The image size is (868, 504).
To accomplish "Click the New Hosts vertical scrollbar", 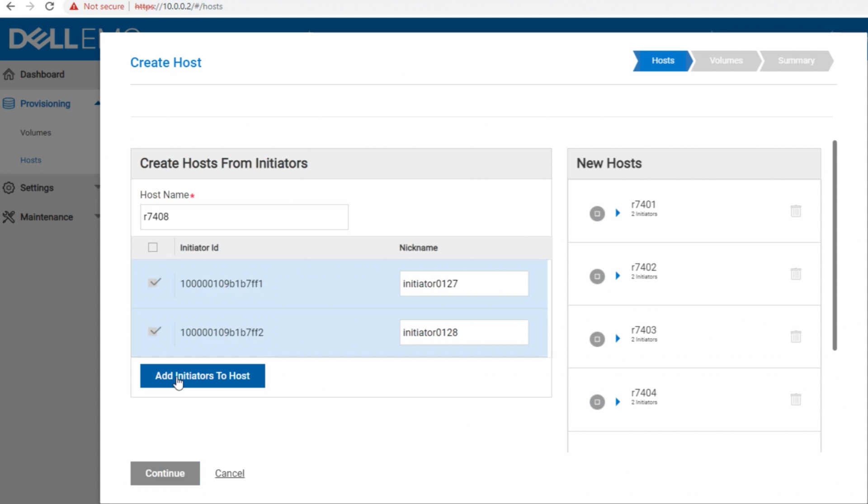I will point(835,244).
